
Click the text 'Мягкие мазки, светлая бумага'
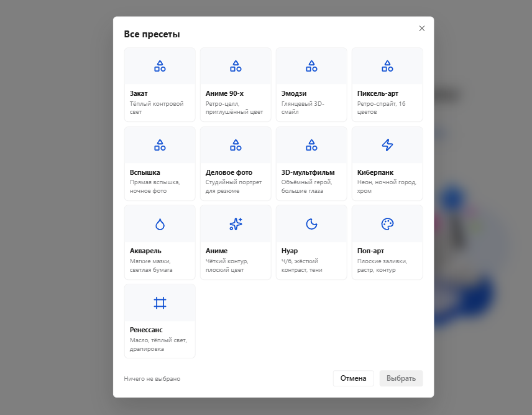click(x=151, y=266)
